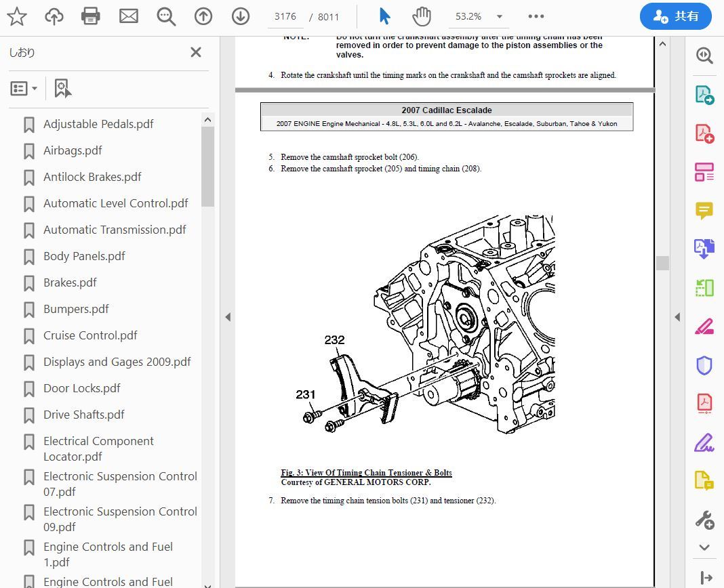Open Adjustable Pedals.pdf bookmark

tap(98, 124)
